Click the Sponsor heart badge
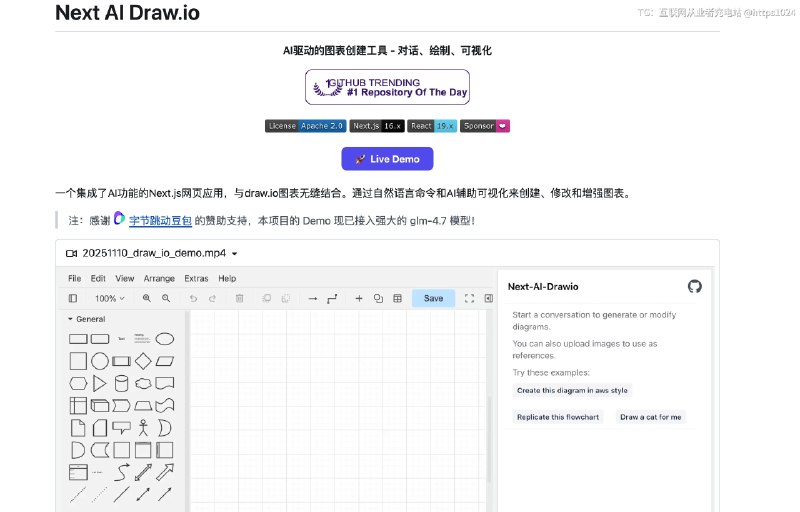Viewport: 800px width, 512px height. pos(485,126)
